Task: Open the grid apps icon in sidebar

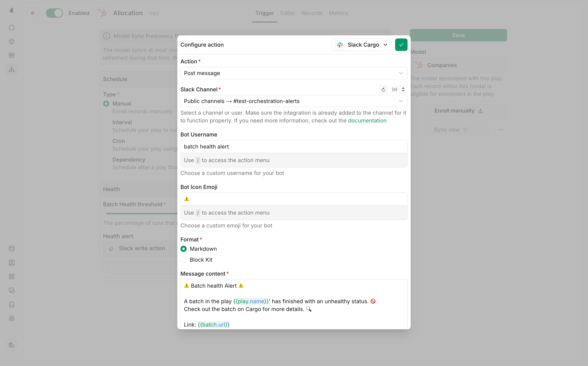Action: (12, 277)
